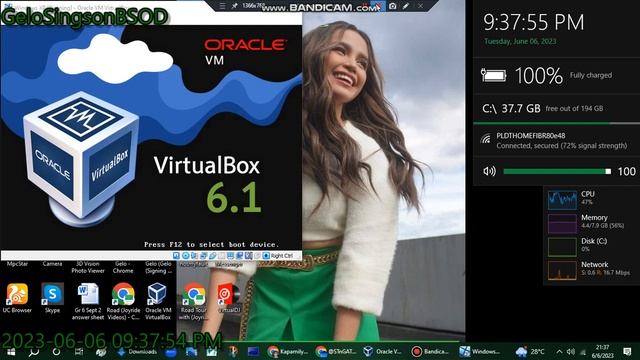The height and width of the screenshot is (360, 640).
Task: Open Bandicam toolbar hamburger menu
Action: [x=222, y=6]
